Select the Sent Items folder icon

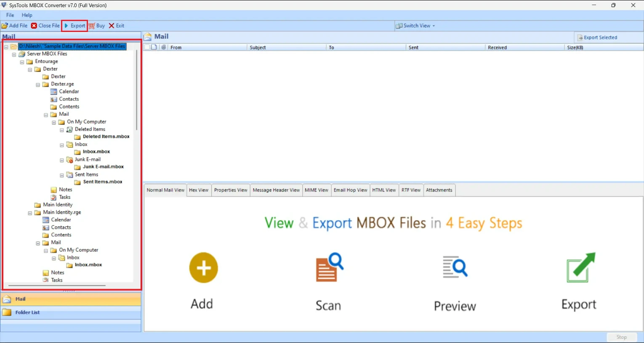click(69, 175)
